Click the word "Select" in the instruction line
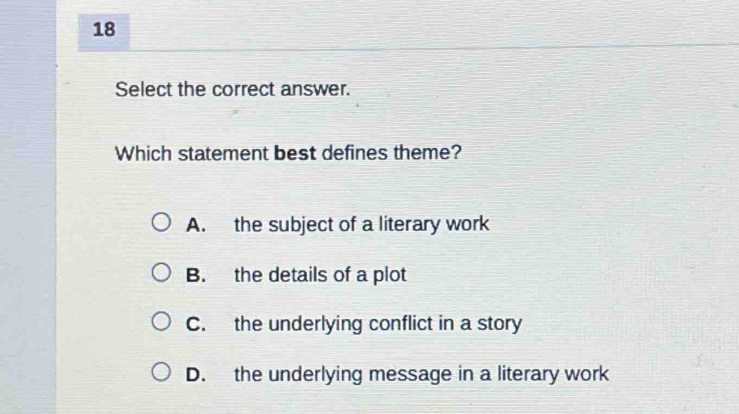The height and width of the screenshot is (414, 739). [143, 89]
